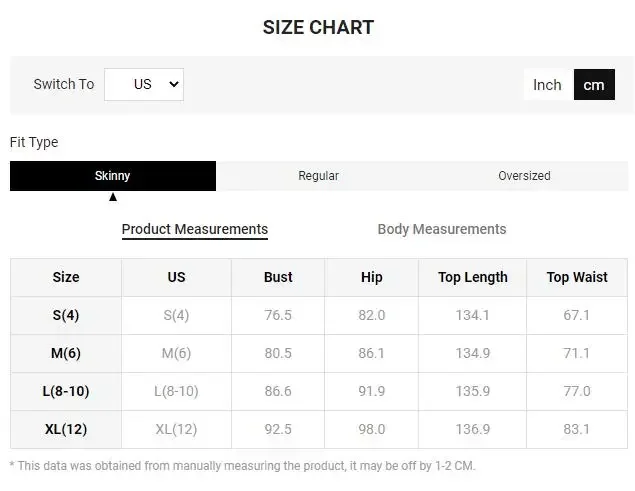Screen dimensions: 635x491
Task: Switch to the Body Measurements tab
Action: click(x=442, y=229)
